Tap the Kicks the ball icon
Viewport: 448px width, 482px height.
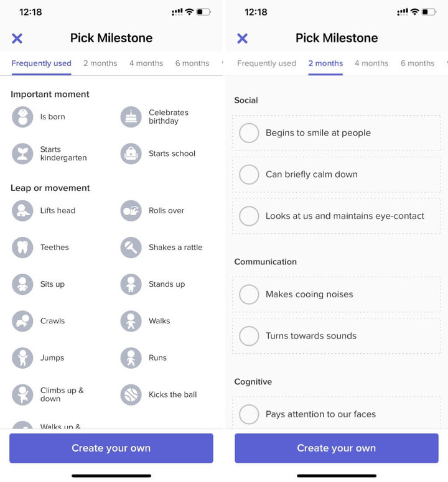[x=131, y=395]
